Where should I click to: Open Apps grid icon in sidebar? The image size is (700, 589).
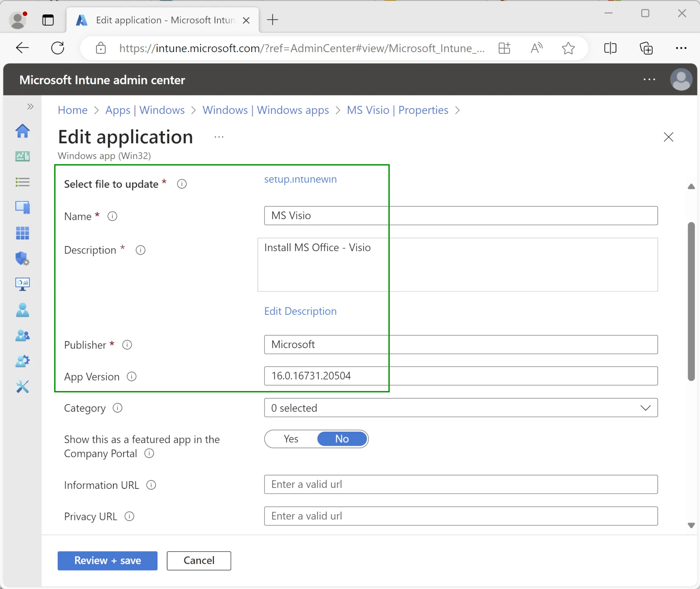tap(23, 233)
